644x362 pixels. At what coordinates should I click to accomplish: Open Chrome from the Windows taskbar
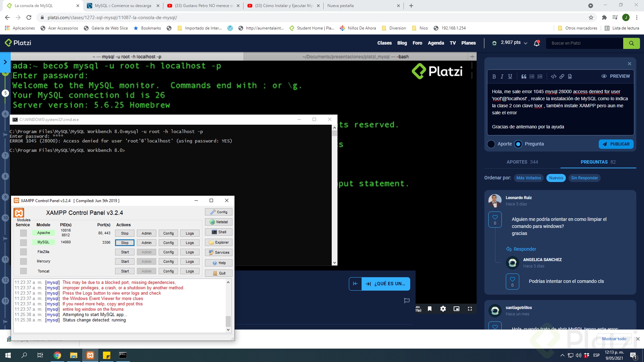(57, 355)
